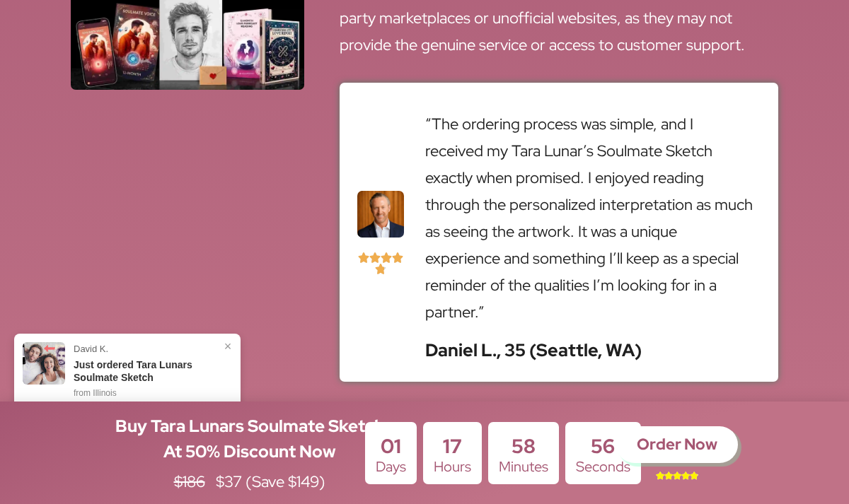Click the Minutes countdown box

(524, 453)
